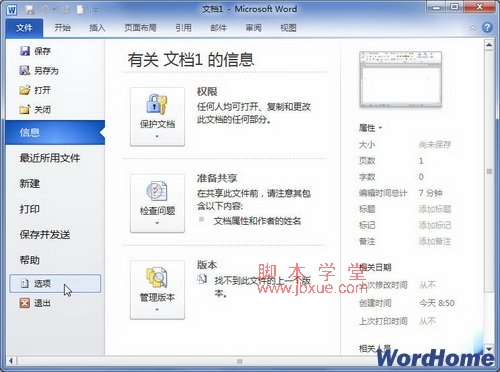Screen dimensions: 500x372
Task: Open a file via 打开
Action: coord(35,90)
